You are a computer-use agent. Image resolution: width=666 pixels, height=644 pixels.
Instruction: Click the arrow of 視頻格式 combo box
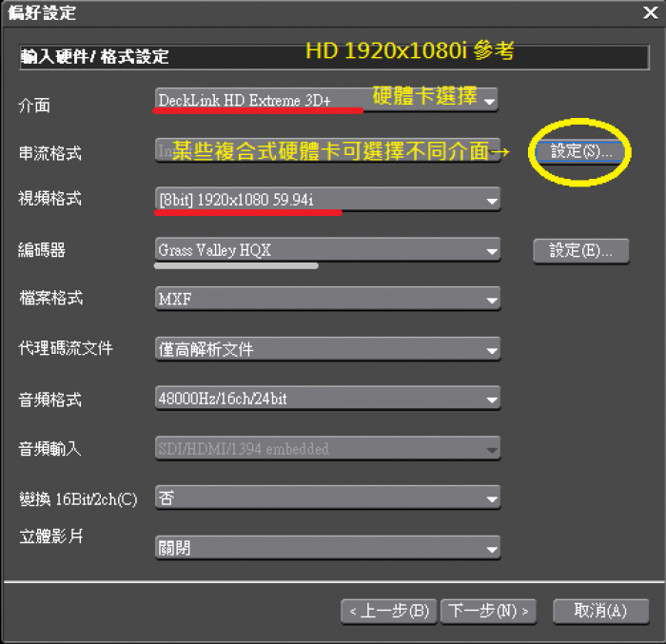[492, 200]
